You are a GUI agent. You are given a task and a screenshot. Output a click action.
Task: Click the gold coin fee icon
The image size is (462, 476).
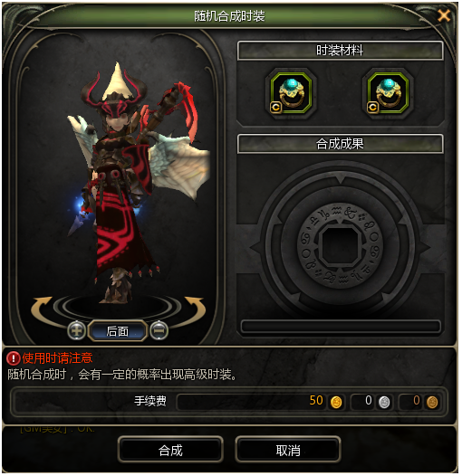click(x=336, y=402)
